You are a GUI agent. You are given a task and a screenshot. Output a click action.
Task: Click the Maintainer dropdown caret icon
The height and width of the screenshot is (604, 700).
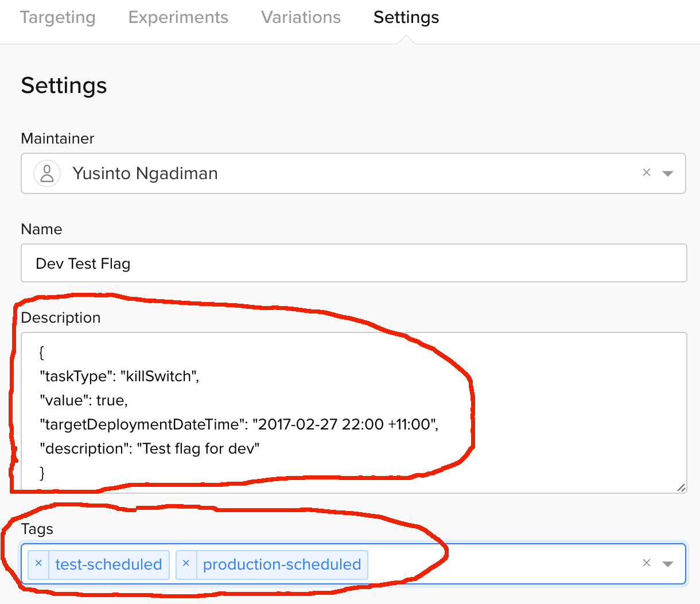pos(668,173)
